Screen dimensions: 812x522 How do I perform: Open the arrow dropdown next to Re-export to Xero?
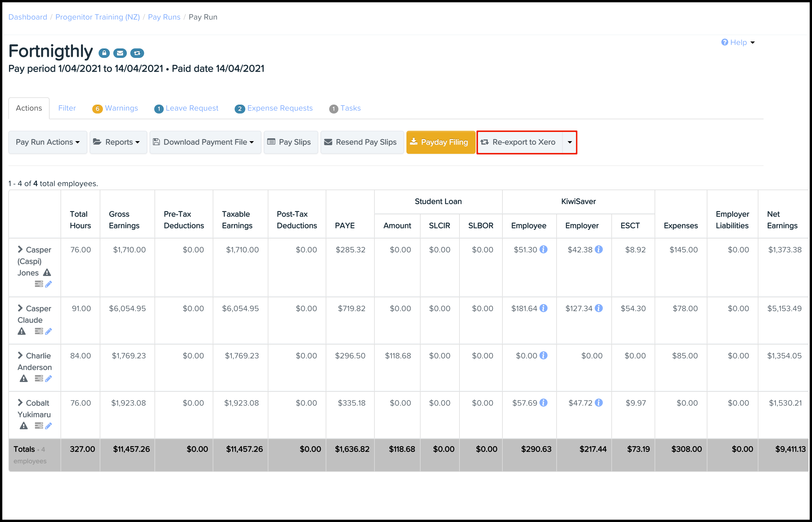click(x=570, y=142)
